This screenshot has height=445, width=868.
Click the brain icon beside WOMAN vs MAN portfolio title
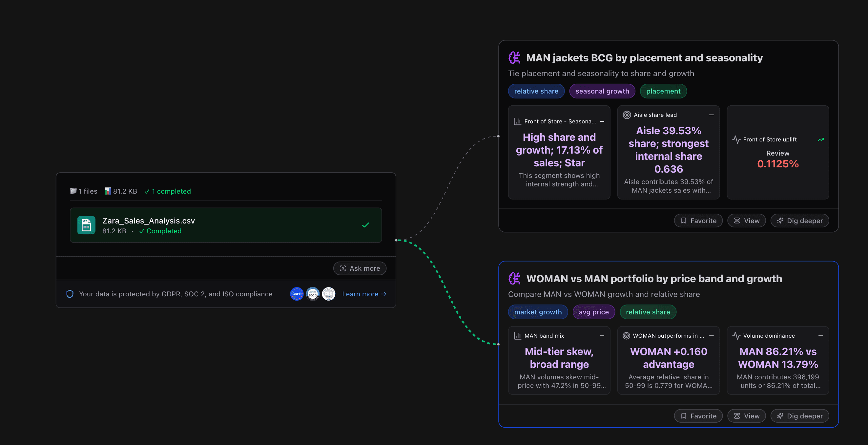click(514, 279)
